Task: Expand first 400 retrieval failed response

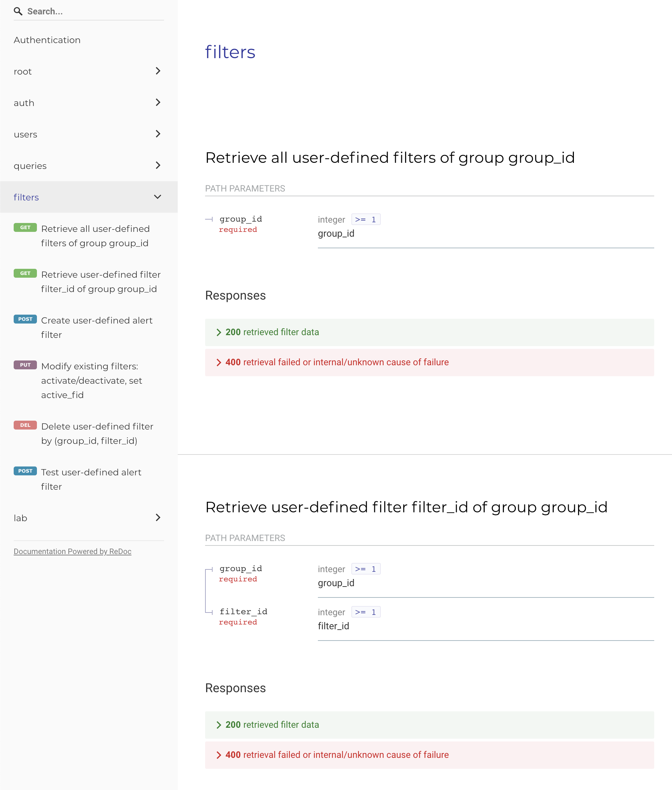Action: (x=429, y=363)
